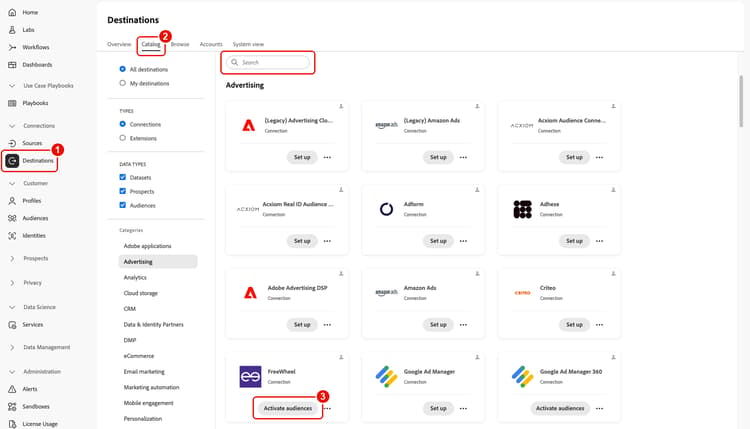Set up (Legacy) Advertising Cloud connection

(x=302, y=157)
